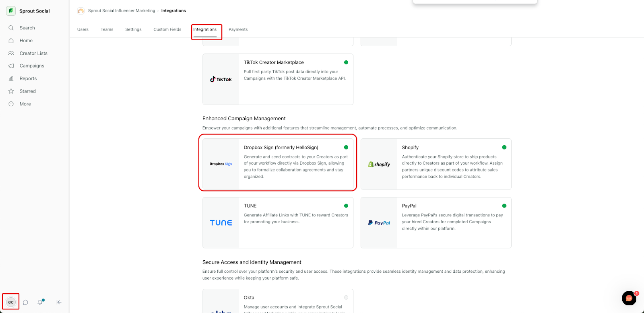Switch to the Custom Fields tab

point(167,29)
